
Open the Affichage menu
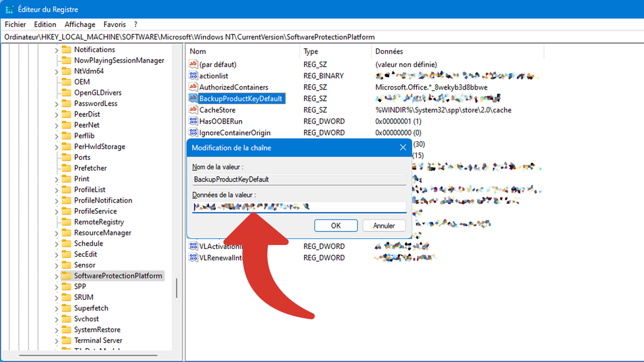(80, 24)
